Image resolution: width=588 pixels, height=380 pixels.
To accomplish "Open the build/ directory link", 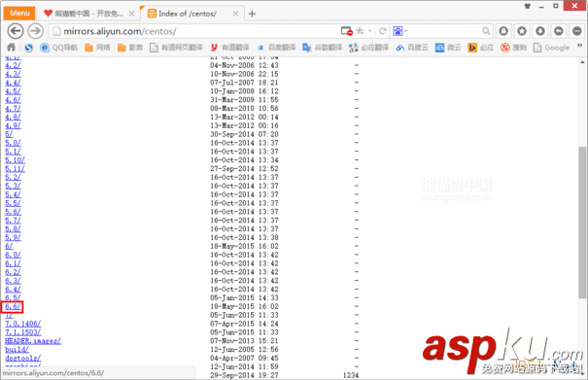I will click(x=17, y=350).
